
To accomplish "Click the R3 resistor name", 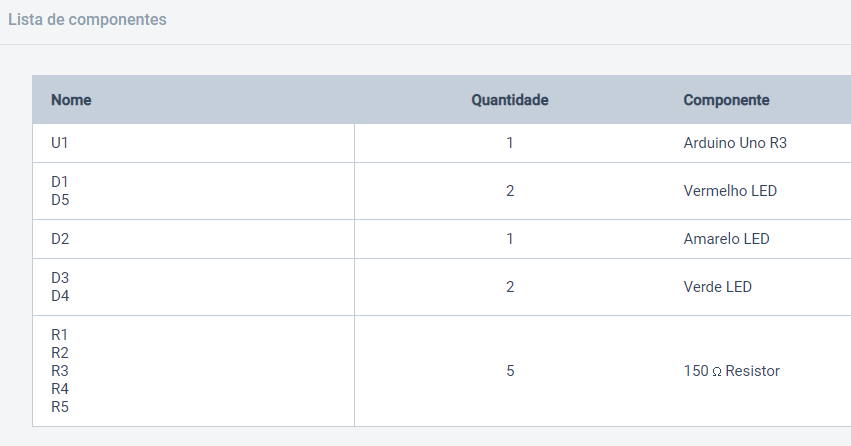I will (60, 371).
